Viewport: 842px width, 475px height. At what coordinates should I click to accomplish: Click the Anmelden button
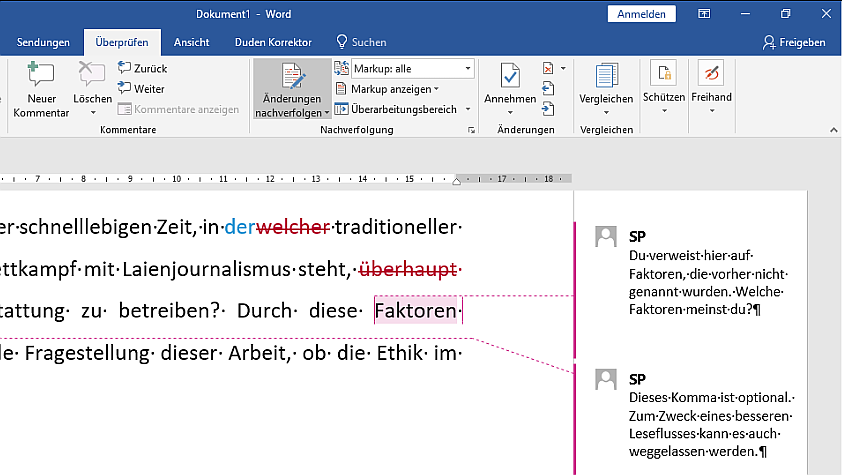click(x=641, y=14)
